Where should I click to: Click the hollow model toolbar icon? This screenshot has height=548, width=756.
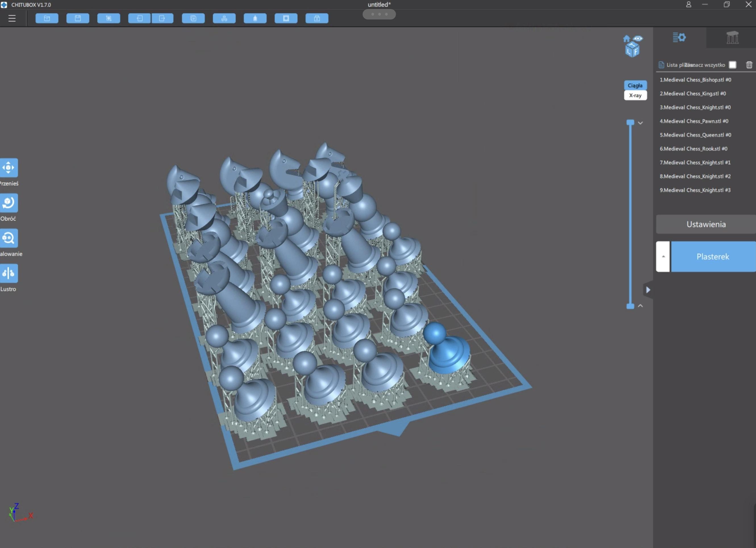255,18
